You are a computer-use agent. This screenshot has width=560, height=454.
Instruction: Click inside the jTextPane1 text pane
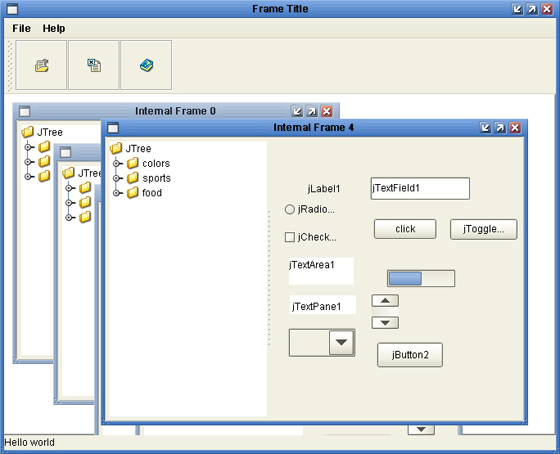coord(322,305)
